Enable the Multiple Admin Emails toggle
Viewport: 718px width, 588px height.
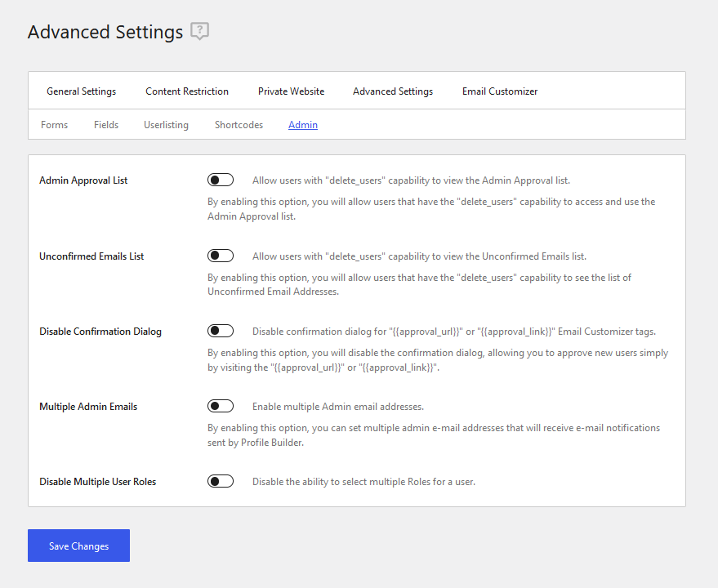pyautogui.click(x=221, y=406)
